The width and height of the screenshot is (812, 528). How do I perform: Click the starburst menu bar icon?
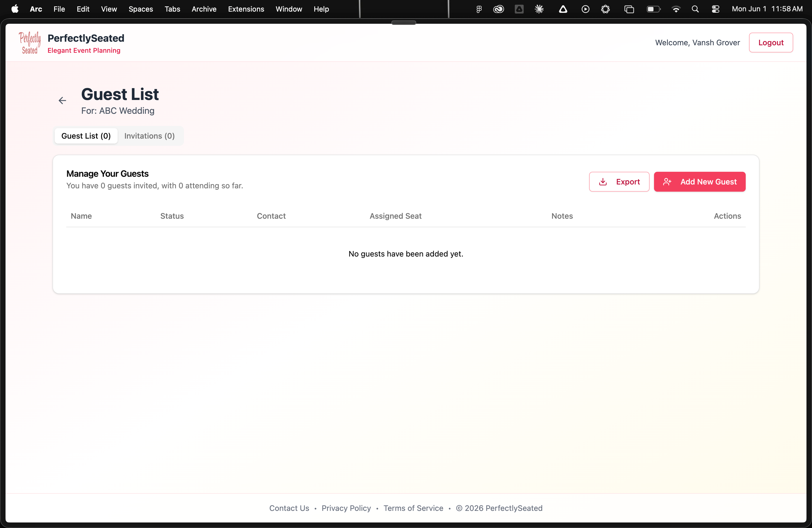(x=539, y=9)
